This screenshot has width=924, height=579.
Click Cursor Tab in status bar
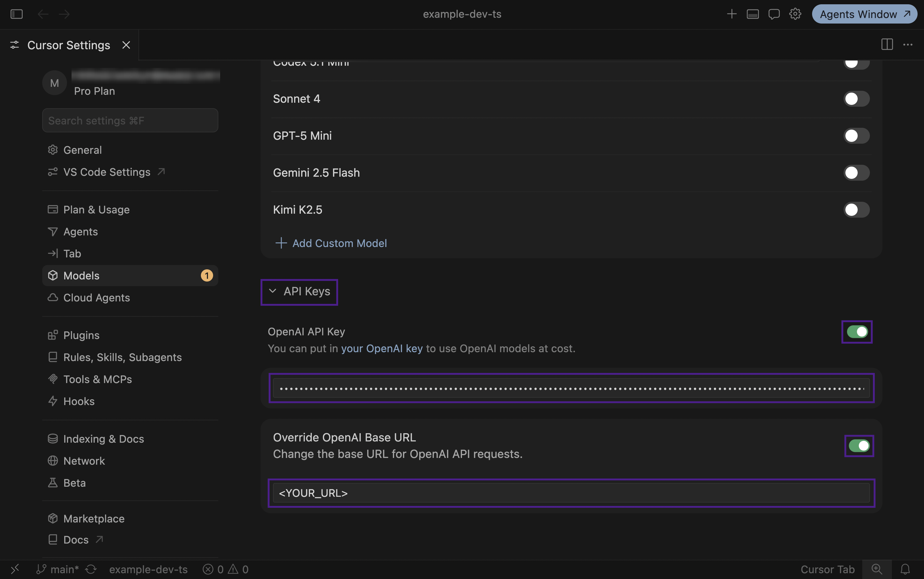coord(827,570)
